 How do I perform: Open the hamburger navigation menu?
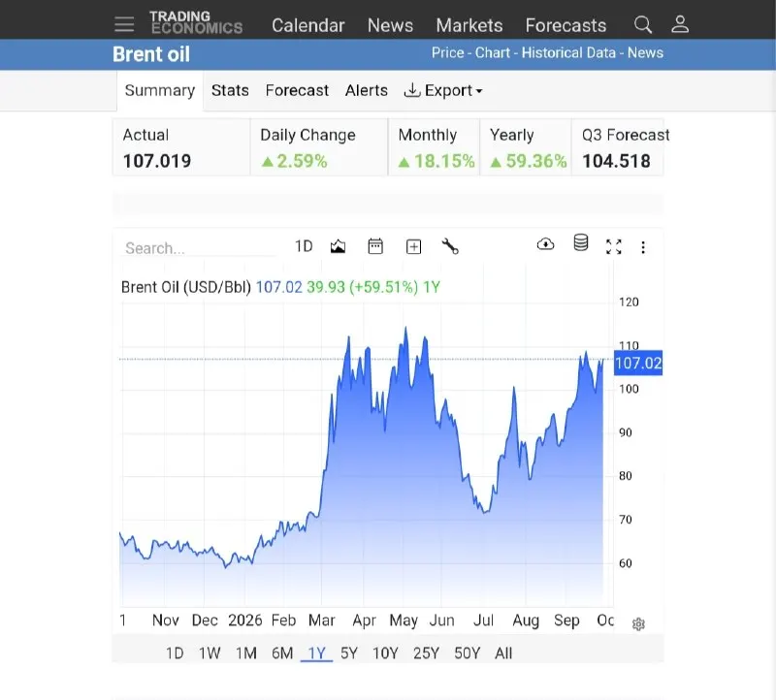click(124, 24)
